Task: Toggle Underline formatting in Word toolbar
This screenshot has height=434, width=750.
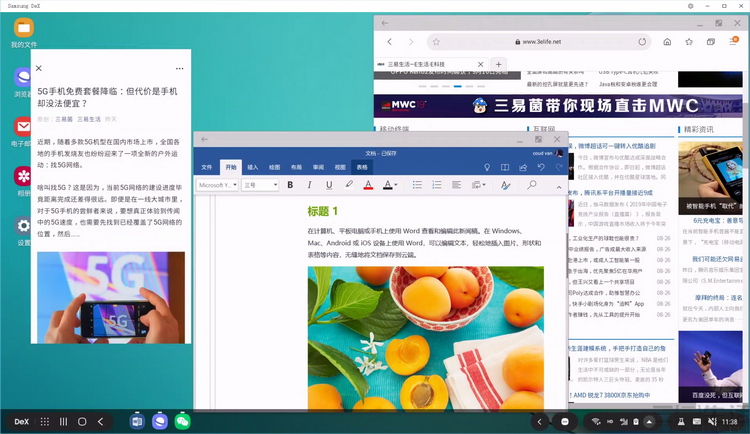Action: tap(329, 185)
